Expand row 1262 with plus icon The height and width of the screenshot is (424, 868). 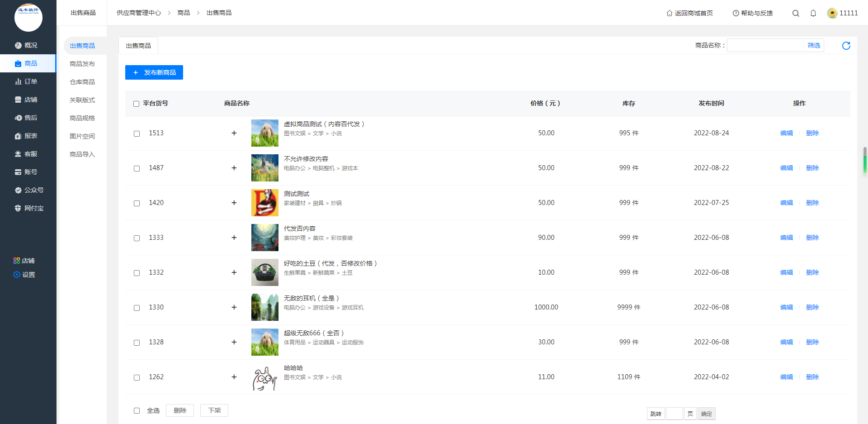tap(234, 377)
